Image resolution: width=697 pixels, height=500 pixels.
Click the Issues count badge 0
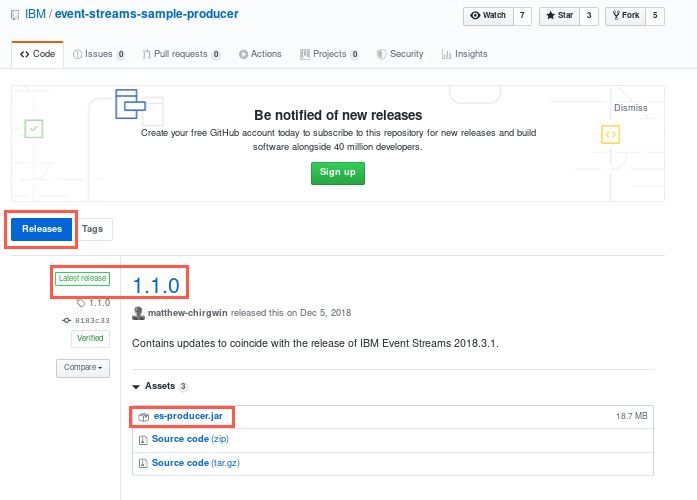tap(121, 55)
